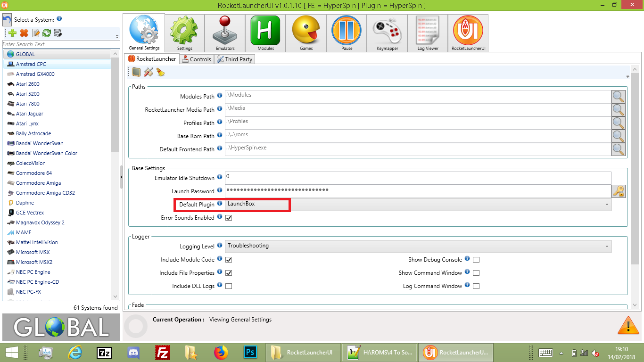Open the Log Viewer tab
The width and height of the screenshot is (644, 362).
(x=428, y=33)
